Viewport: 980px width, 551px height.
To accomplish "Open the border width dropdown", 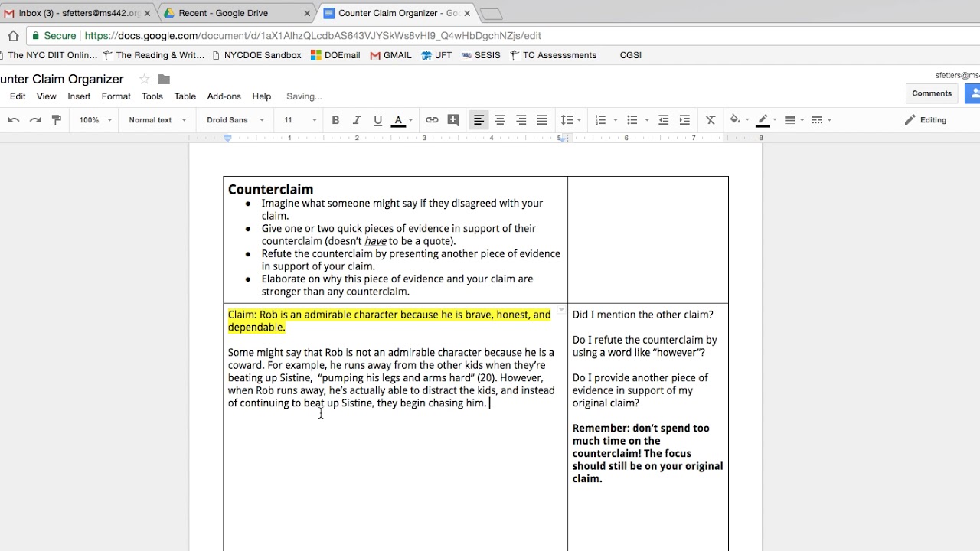I will click(793, 120).
